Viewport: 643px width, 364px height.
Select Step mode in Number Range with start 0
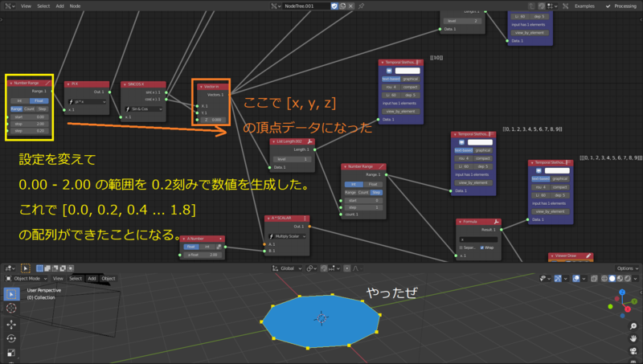376,192
